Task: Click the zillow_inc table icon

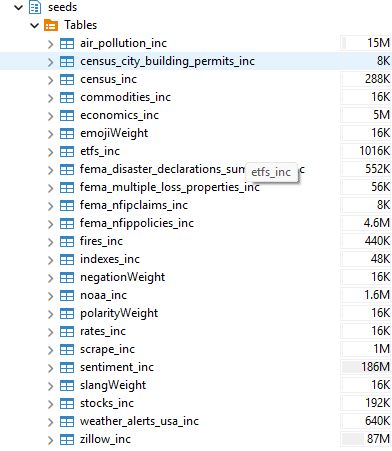Action: 67,439
